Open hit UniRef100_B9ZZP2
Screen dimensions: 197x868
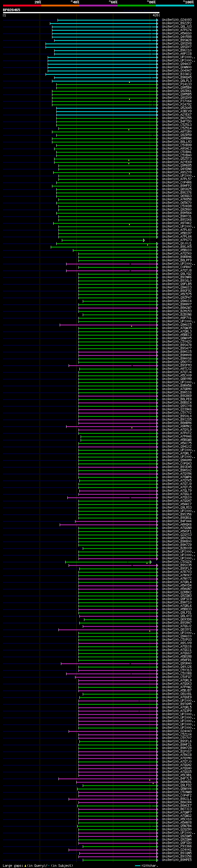pos(177,23)
